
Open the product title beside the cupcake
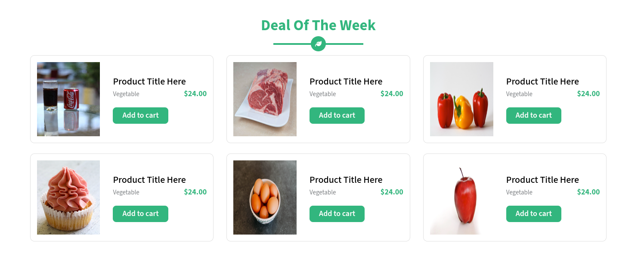[149, 180]
